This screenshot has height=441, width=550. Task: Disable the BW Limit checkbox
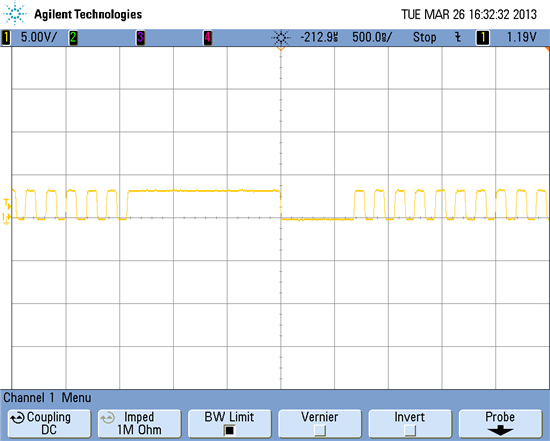(229, 430)
